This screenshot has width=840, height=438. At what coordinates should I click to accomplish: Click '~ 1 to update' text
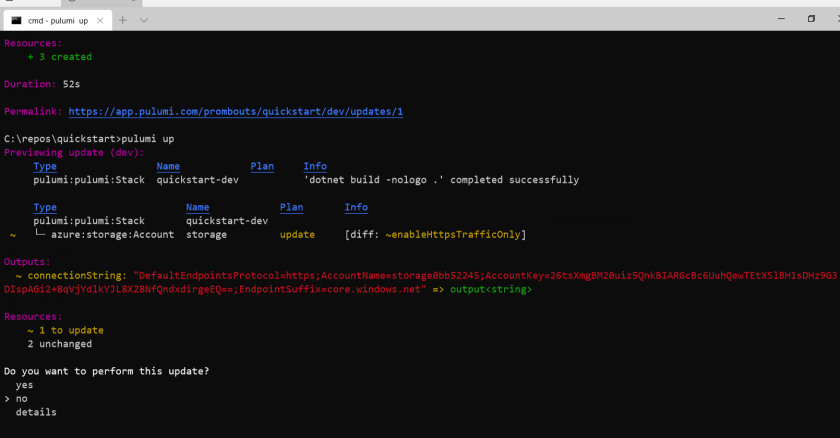tap(65, 330)
